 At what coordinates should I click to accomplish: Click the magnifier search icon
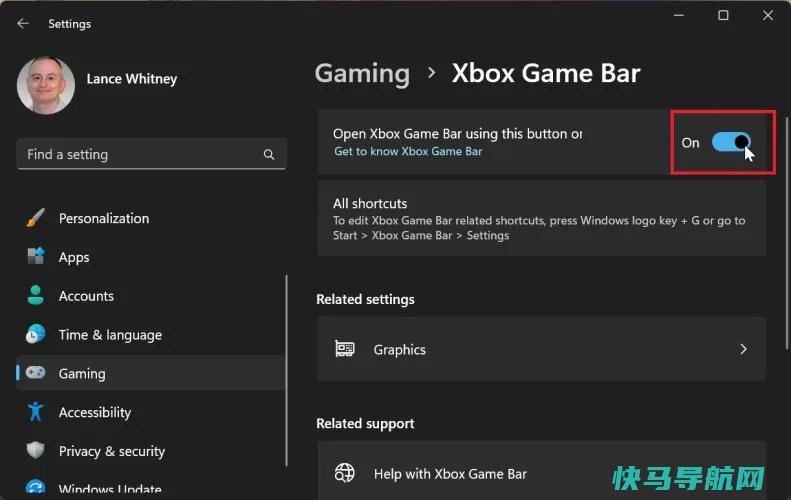click(x=269, y=154)
